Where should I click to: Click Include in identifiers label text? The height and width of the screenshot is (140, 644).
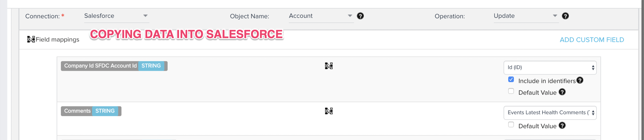pyautogui.click(x=547, y=81)
